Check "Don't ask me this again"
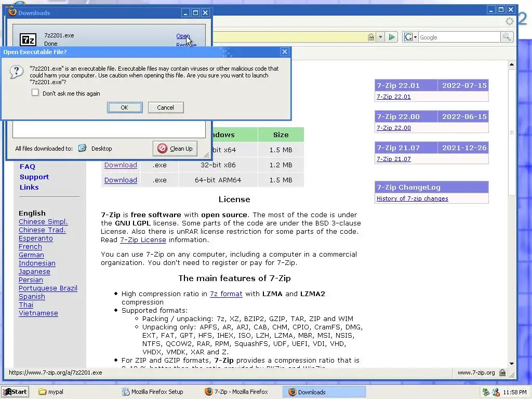The height and width of the screenshot is (399, 532). coord(35,92)
